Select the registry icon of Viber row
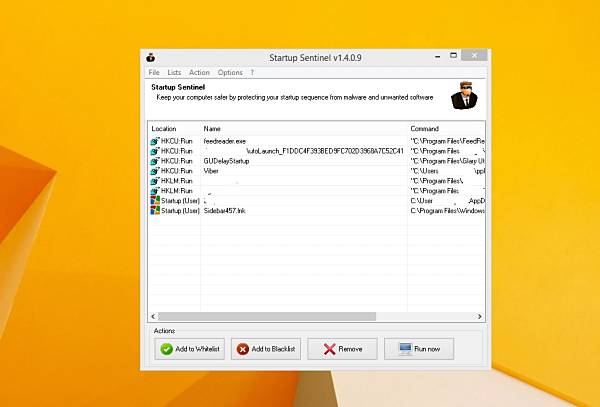The height and width of the screenshot is (407, 600). pos(155,171)
